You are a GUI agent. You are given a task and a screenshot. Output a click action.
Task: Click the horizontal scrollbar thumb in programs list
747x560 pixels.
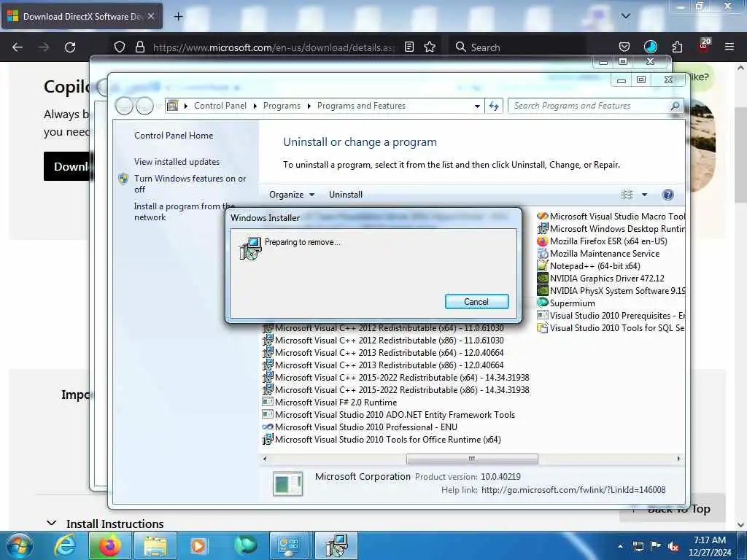click(x=472, y=459)
